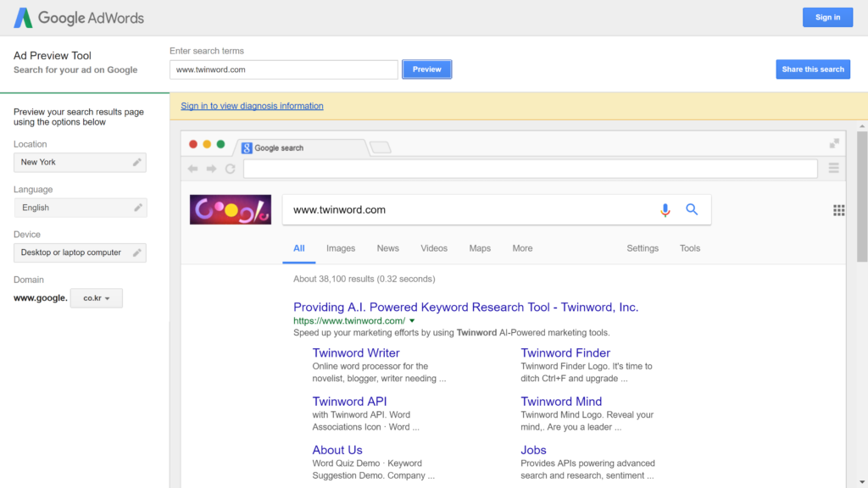The width and height of the screenshot is (868, 488).
Task: Expand the green arrow beside twinword.com URL
Action: (x=412, y=321)
